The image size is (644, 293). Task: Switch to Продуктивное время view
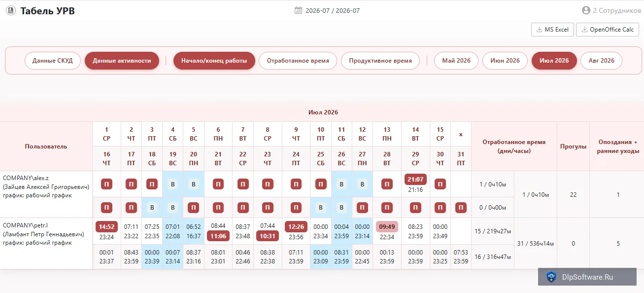(x=380, y=61)
